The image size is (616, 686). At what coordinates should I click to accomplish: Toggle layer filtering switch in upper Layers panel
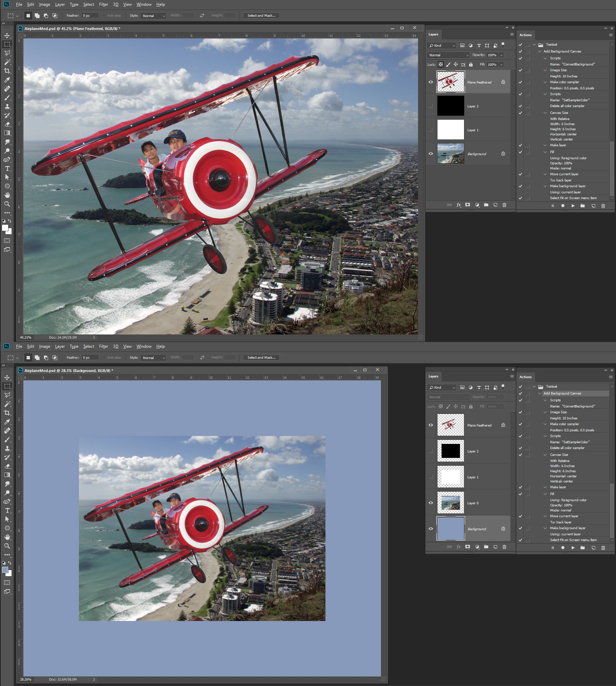[x=503, y=45]
